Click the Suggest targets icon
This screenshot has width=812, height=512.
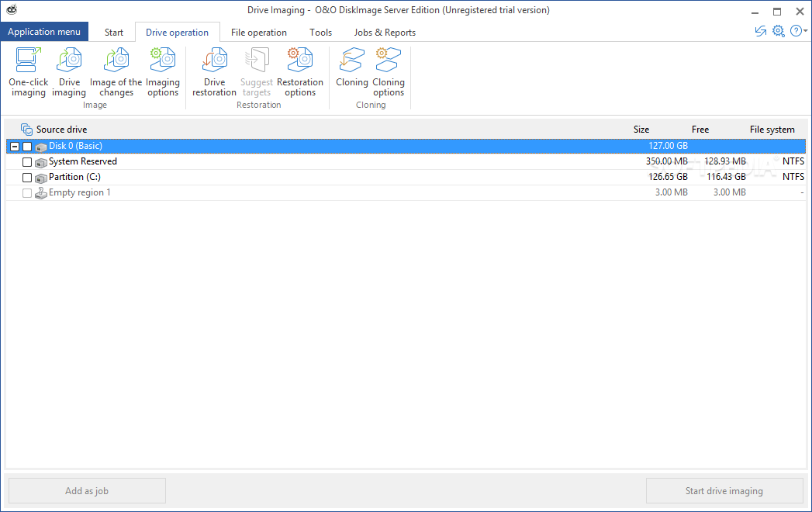coord(257,60)
